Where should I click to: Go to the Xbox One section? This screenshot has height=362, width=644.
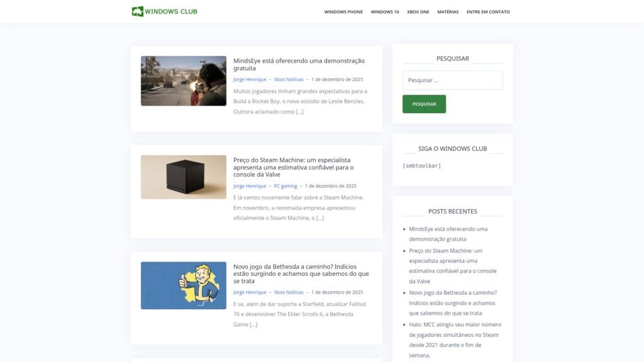pyautogui.click(x=418, y=12)
